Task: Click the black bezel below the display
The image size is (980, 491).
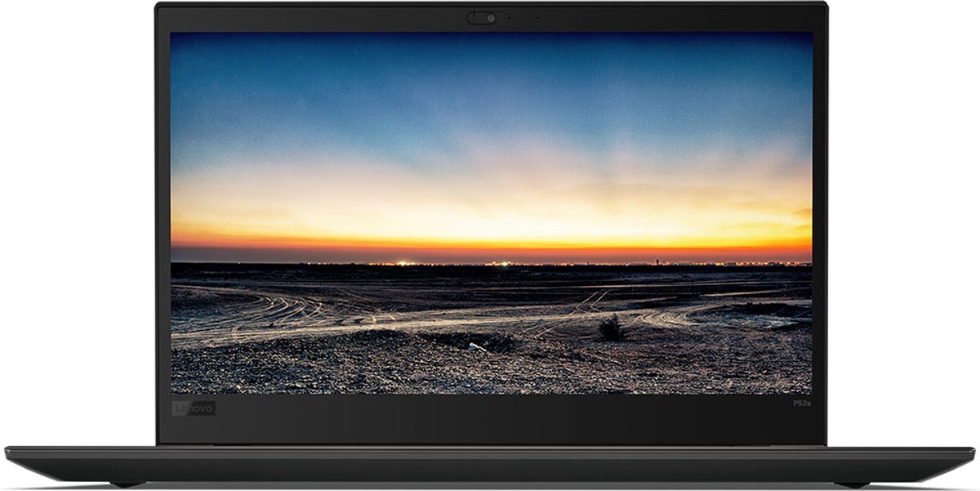Action: coord(490,417)
